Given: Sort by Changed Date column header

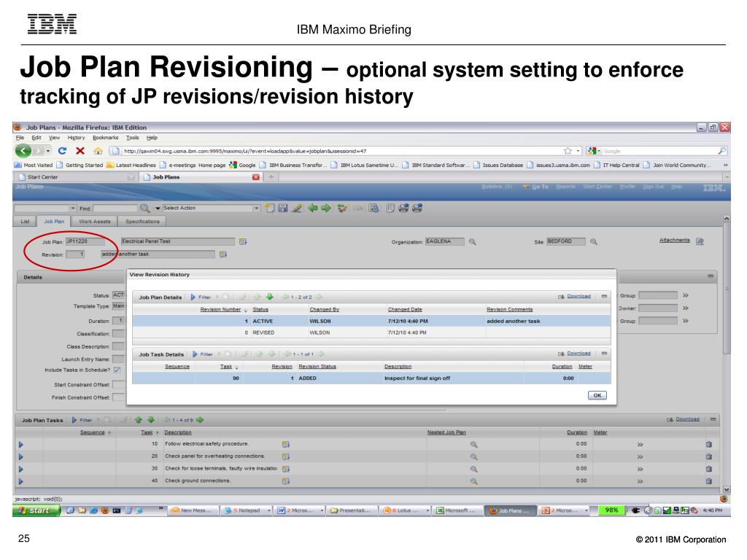Looking at the screenshot, I should point(405,309).
